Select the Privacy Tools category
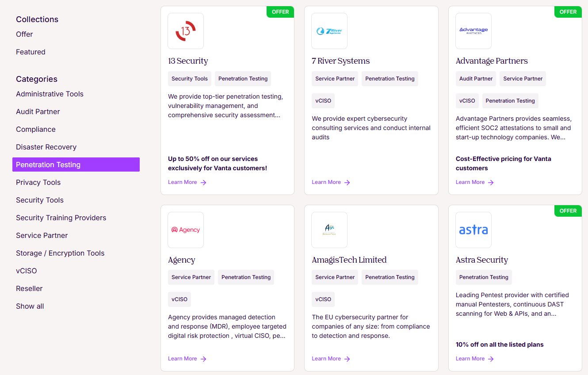The height and width of the screenshot is (375, 588). pyautogui.click(x=38, y=182)
